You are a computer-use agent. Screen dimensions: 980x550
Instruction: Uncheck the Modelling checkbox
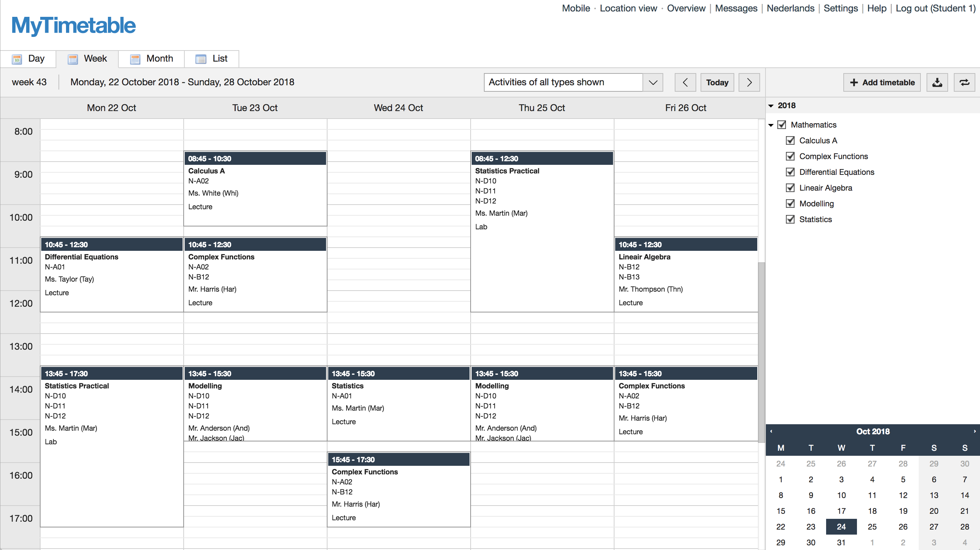pos(791,204)
